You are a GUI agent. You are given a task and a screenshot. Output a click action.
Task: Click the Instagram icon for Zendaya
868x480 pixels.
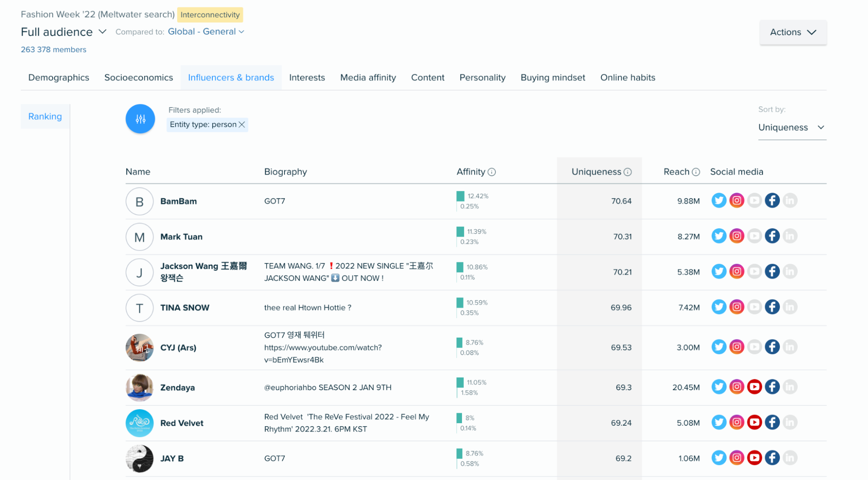tap(736, 387)
